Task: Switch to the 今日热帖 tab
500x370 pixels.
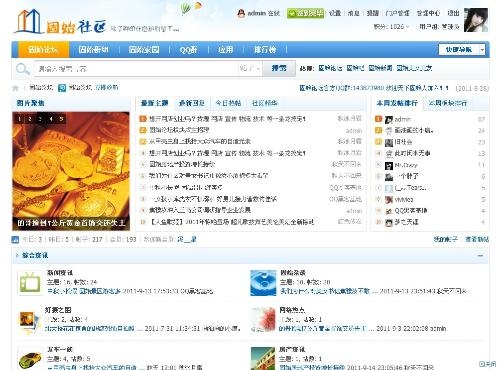Action: coord(228,103)
